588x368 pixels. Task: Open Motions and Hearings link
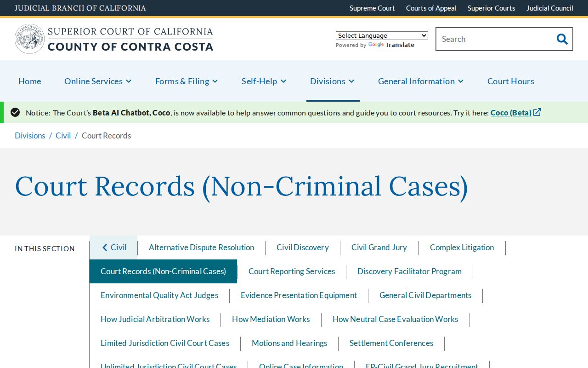289,343
